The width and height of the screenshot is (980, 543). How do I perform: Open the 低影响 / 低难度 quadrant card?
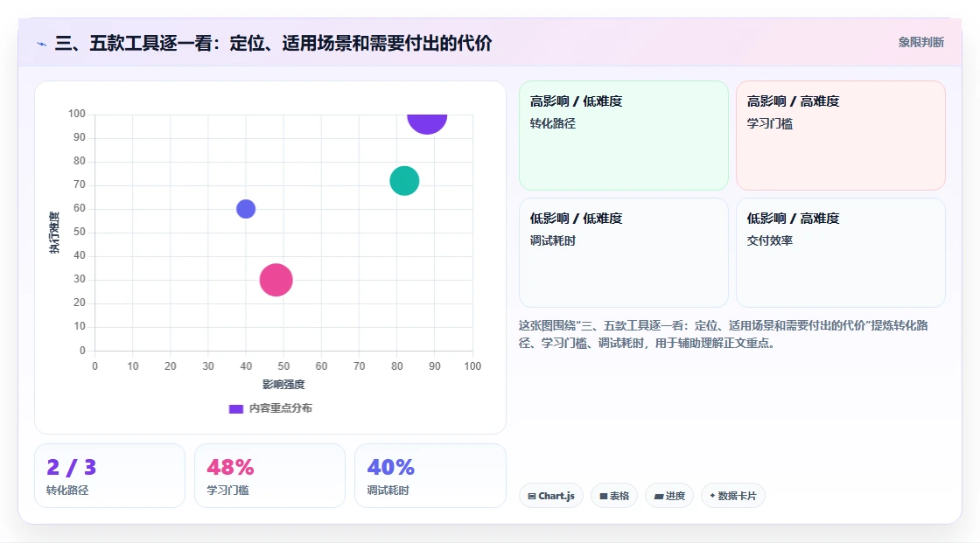point(624,253)
